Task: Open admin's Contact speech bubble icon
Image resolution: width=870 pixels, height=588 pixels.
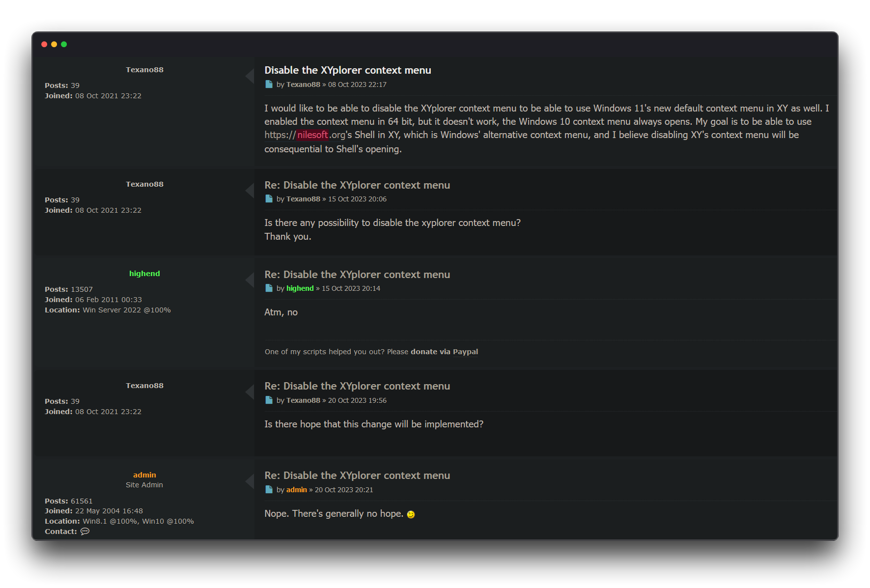Action: click(x=85, y=532)
